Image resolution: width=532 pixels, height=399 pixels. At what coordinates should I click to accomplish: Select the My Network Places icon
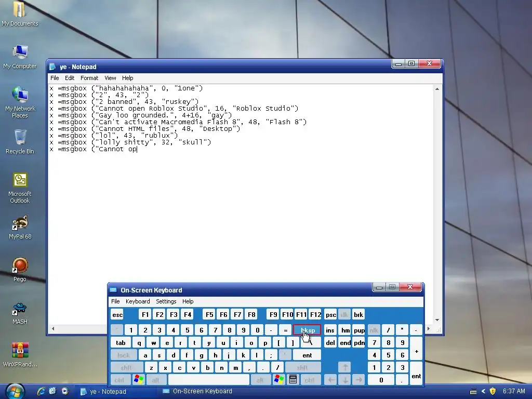(x=20, y=102)
